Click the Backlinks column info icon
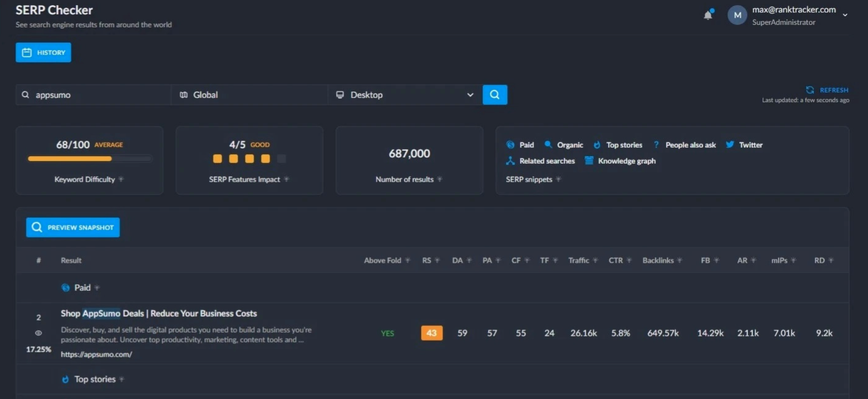This screenshot has height=399, width=868. (679, 261)
